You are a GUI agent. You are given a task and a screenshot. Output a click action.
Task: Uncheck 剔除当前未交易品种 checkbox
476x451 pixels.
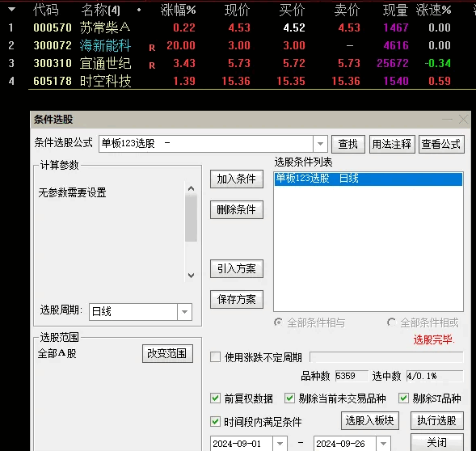[289, 398]
